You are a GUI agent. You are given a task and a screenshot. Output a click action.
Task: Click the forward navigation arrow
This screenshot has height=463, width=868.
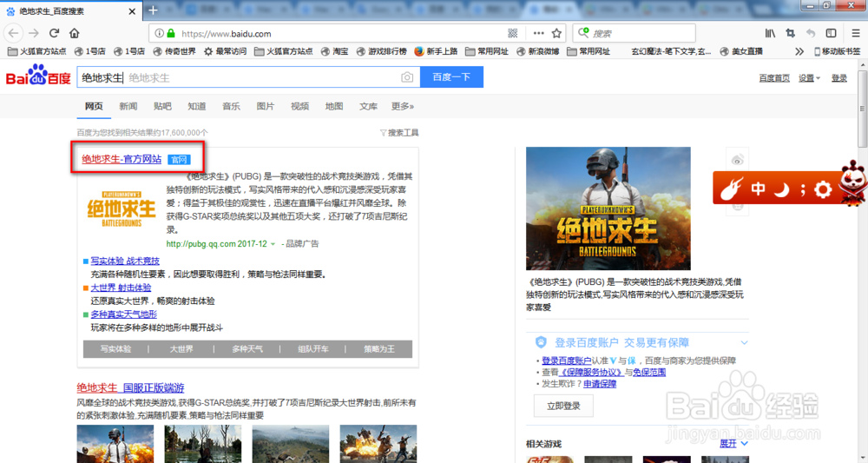click(x=34, y=33)
